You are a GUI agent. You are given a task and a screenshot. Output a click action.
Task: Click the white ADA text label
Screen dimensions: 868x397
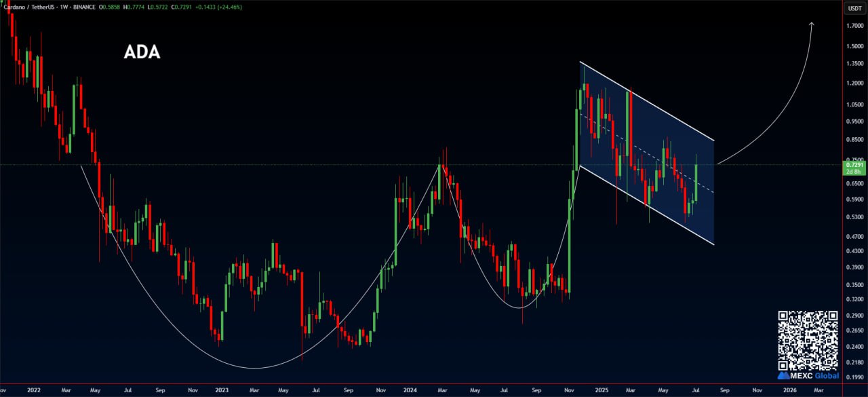(x=142, y=52)
